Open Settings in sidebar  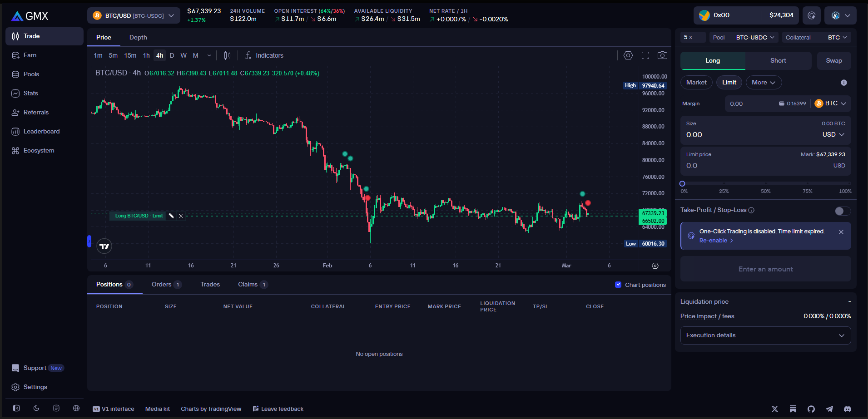click(x=45, y=387)
